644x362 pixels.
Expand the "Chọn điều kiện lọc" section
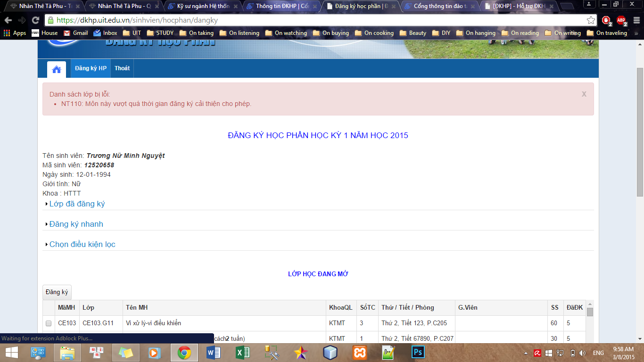[x=82, y=244]
